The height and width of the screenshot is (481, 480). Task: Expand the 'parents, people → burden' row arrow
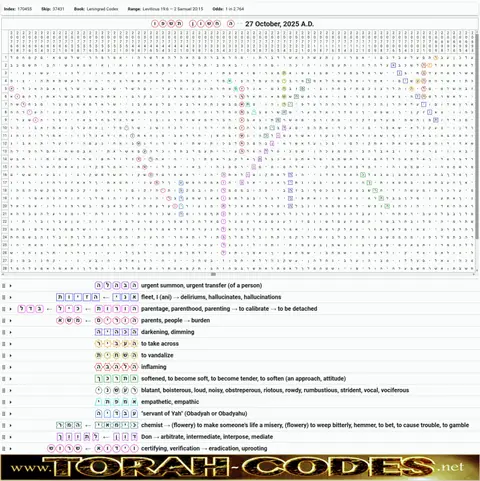(10, 321)
